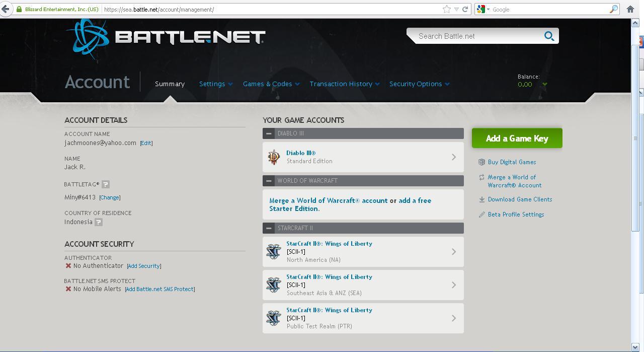Viewport: 644px width, 352px height.
Task: Open the Google search engine dropdown
Action: click(x=488, y=10)
